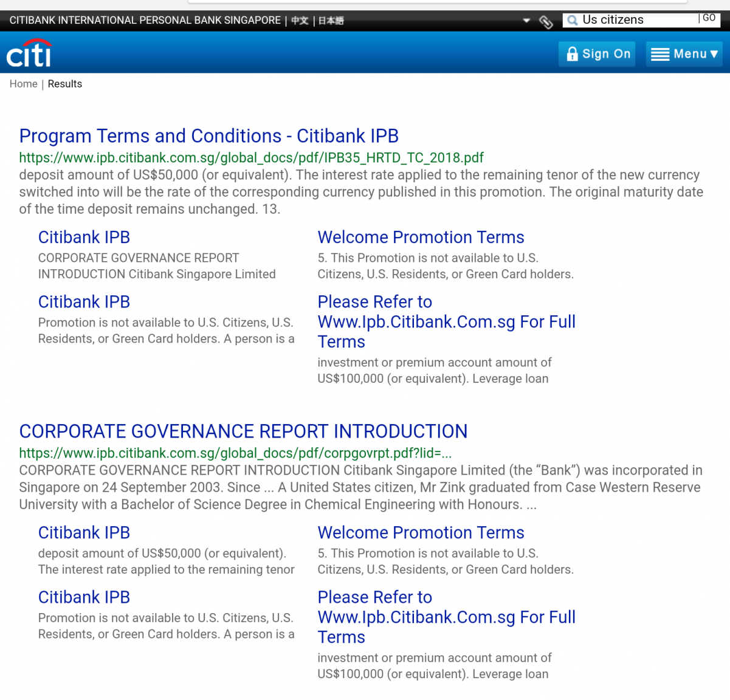Click Citibank International Personal Bank Singapore title

pyautogui.click(x=145, y=20)
